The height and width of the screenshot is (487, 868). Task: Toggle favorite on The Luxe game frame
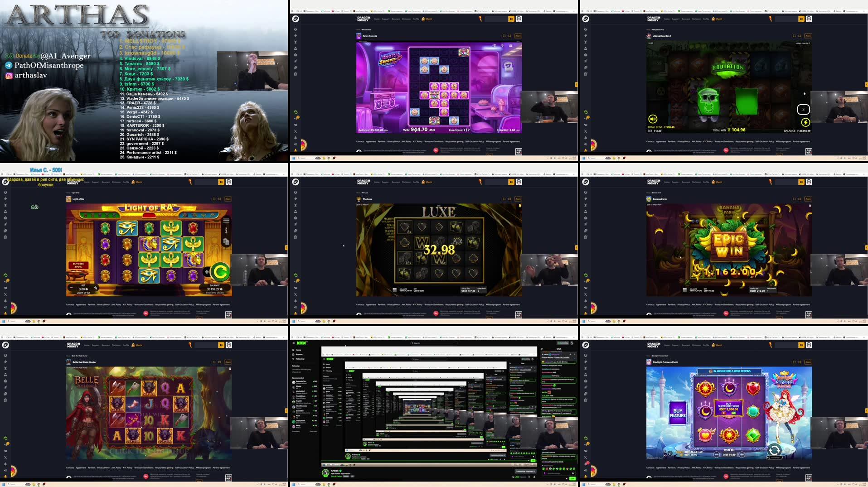click(x=509, y=199)
